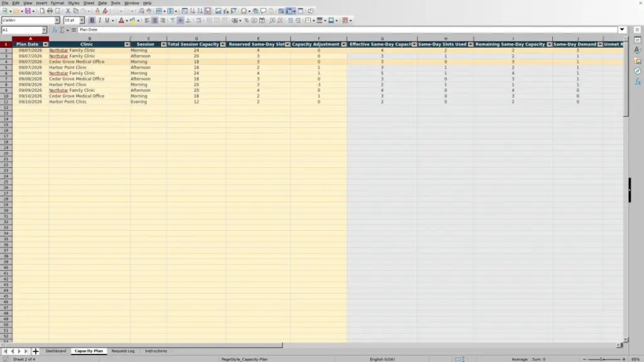644x362 pixels.
Task: Insert a chart via toolbar icon
Action: (x=226, y=11)
